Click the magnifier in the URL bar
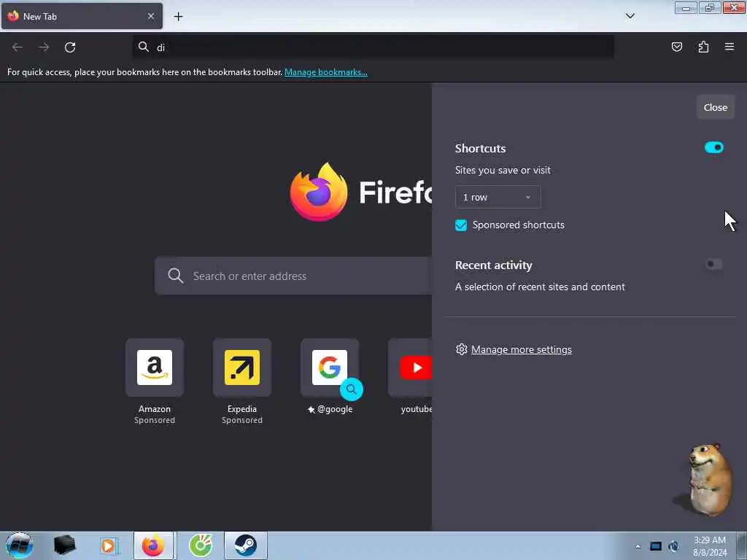This screenshot has width=747, height=560. 144,47
